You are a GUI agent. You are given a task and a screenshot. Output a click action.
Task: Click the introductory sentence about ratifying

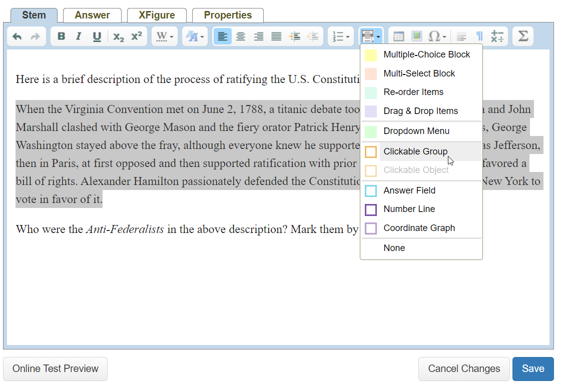(x=187, y=79)
